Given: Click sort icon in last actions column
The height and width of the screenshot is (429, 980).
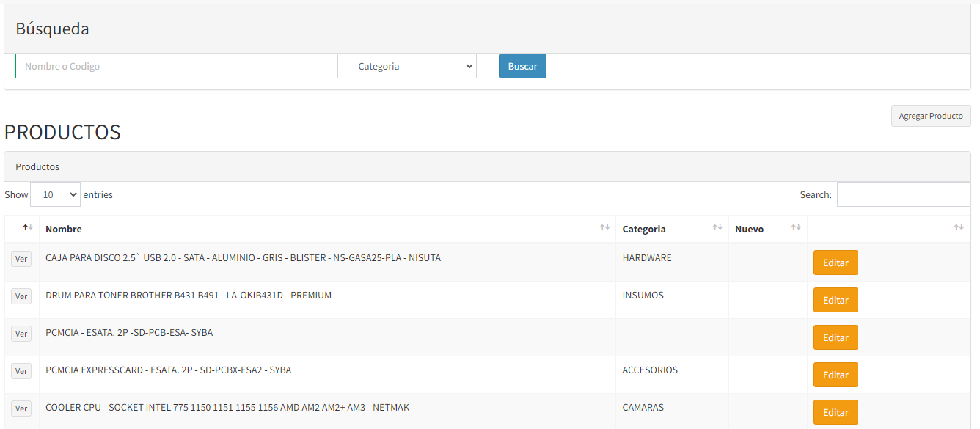Looking at the screenshot, I should click(959, 228).
